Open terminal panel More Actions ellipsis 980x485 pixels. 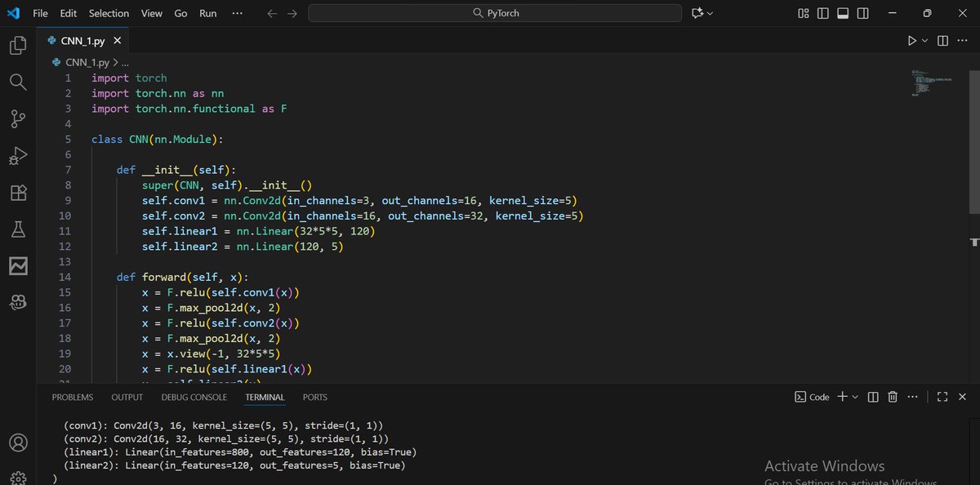click(912, 397)
